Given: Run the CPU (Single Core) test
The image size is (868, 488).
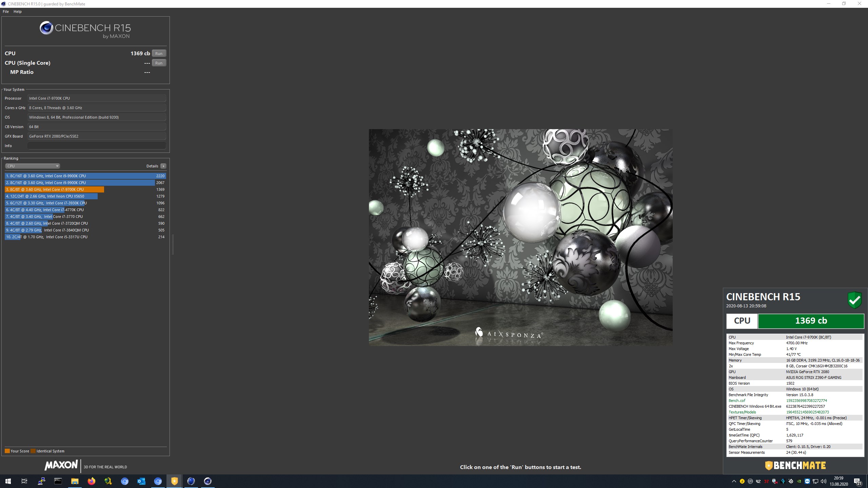Looking at the screenshot, I should [x=159, y=63].
